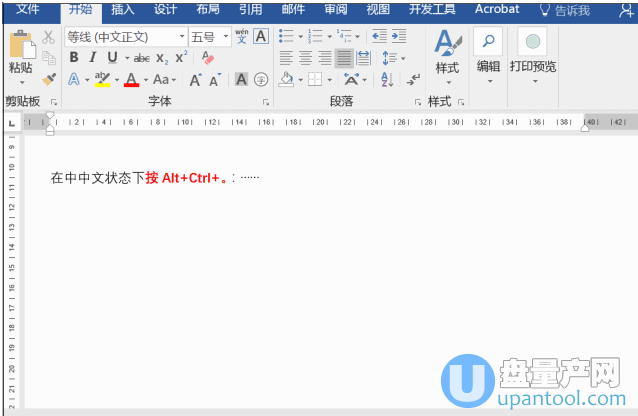Open the 审阅 ribbon tab
The image size is (638, 416).
click(336, 10)
